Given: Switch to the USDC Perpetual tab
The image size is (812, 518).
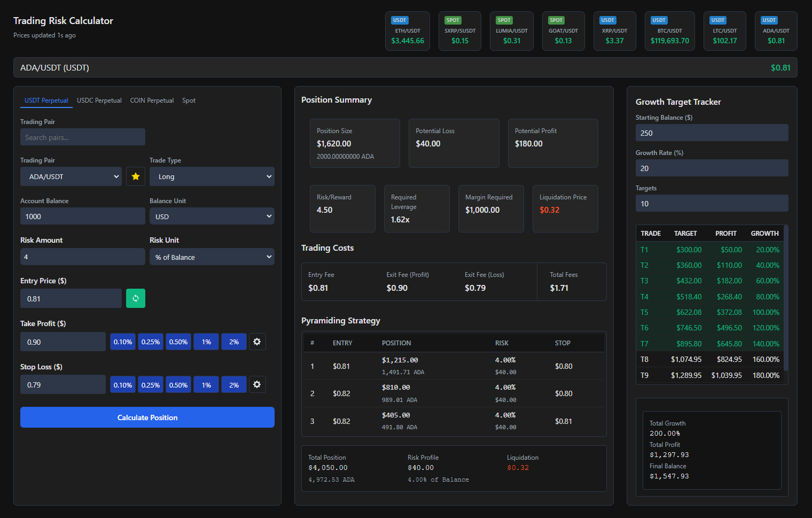Looking at the screenshot, I should (x=99, y=100).
